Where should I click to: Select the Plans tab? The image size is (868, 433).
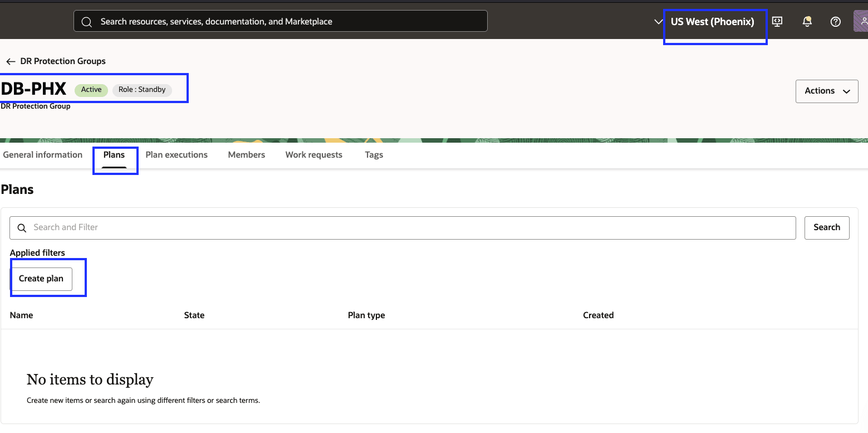coord(114,155)
